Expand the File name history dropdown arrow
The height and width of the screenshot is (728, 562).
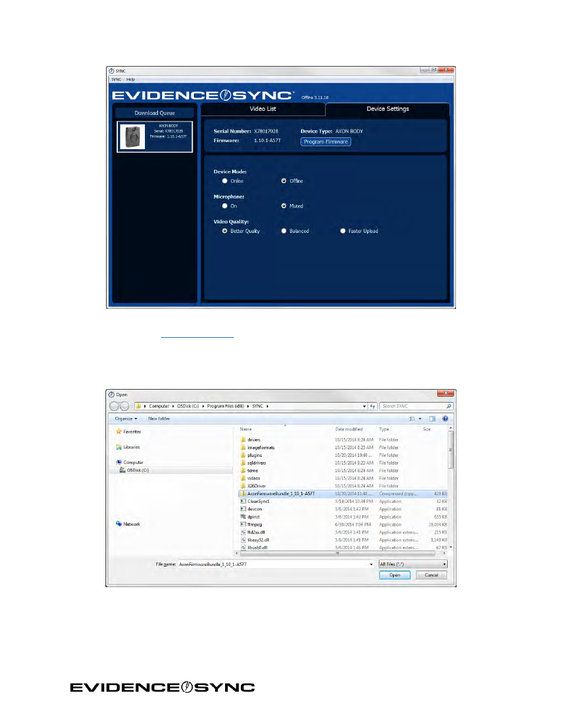click(371, 565)
